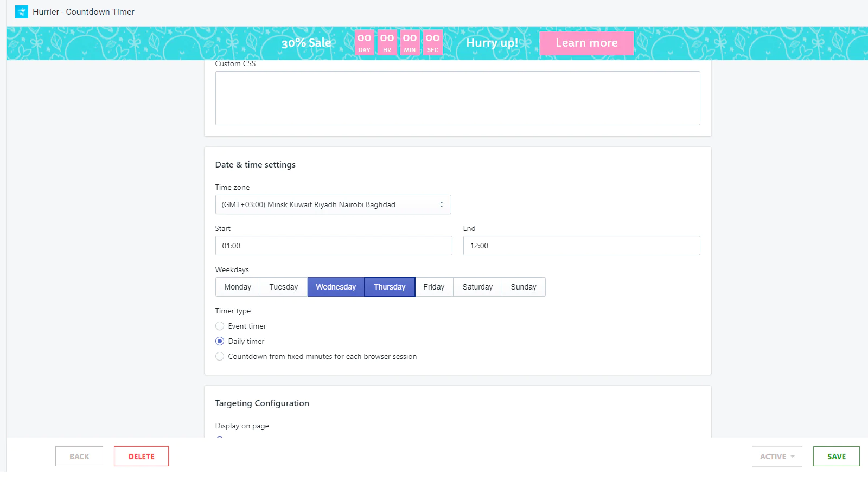Click the MIN countdown digit box
Viewport: 868px width, 488px height.
pos(410,42)
